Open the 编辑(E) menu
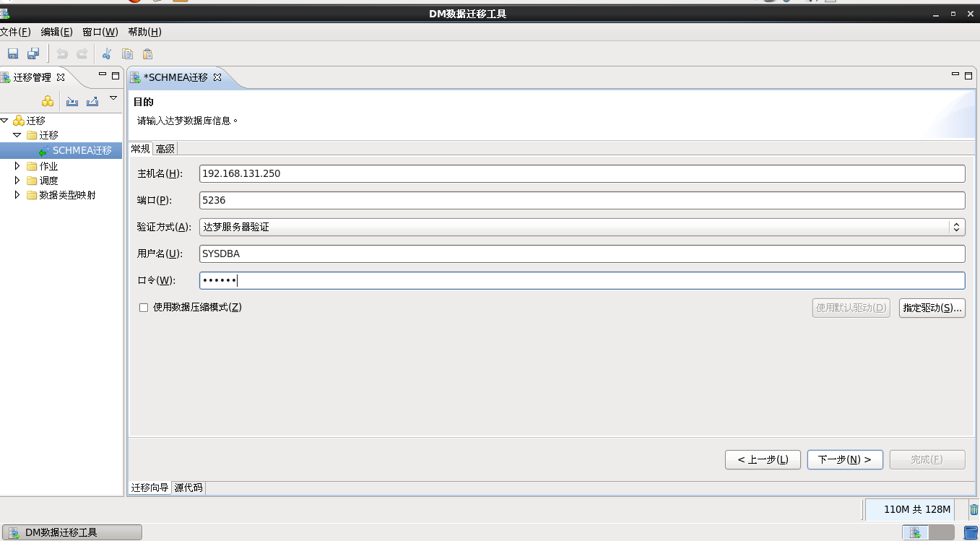This screenshot has width=980, height=541. point(57,32)
